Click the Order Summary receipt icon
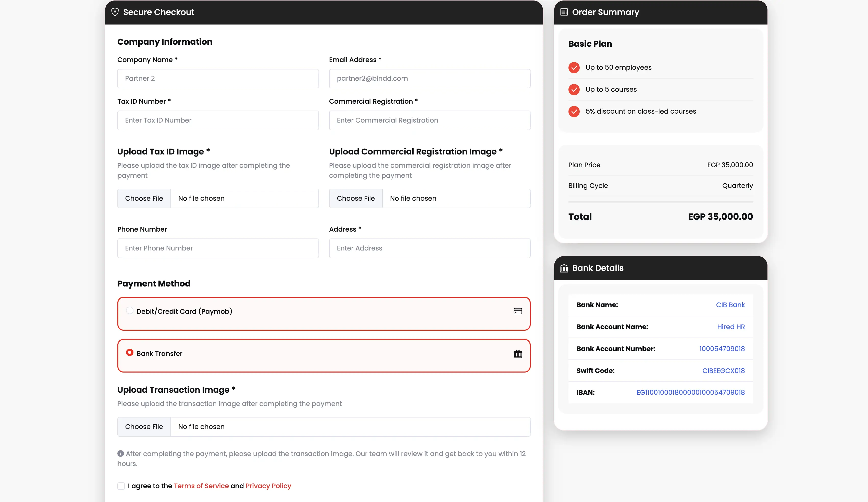Viewport: 868px width, 502px height. pyautogui.click(x=564, y=12)
